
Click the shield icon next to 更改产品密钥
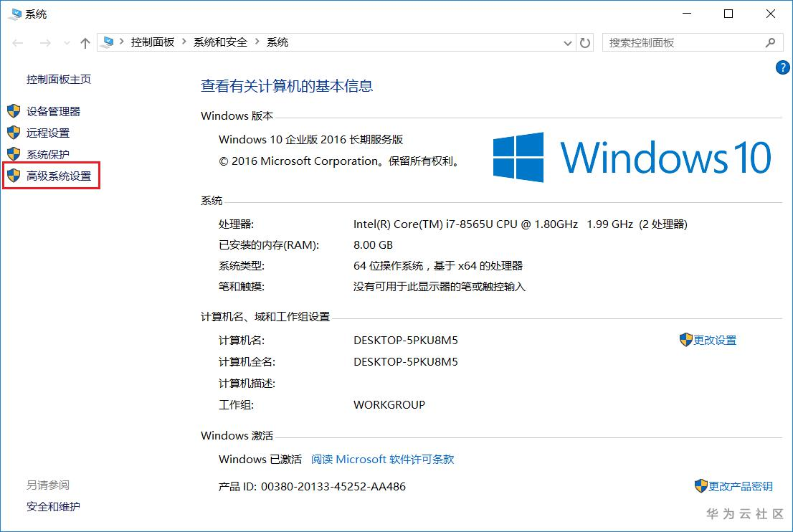point(701,486)
